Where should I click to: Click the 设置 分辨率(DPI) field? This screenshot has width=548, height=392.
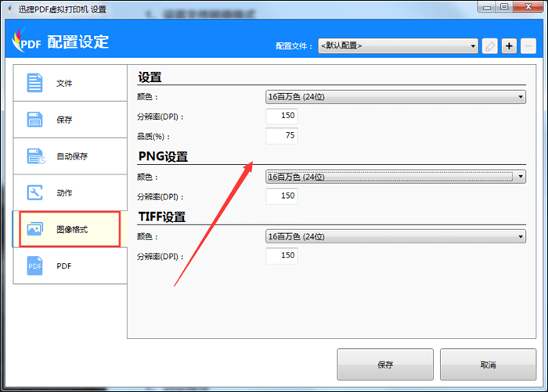point(282,116)
